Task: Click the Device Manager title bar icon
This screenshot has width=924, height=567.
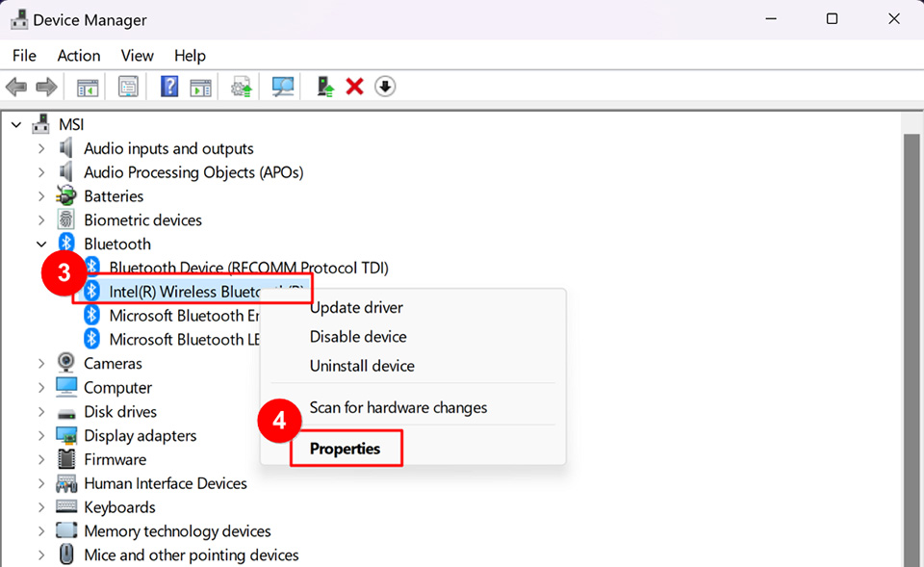Action: [x=19, y=19]
